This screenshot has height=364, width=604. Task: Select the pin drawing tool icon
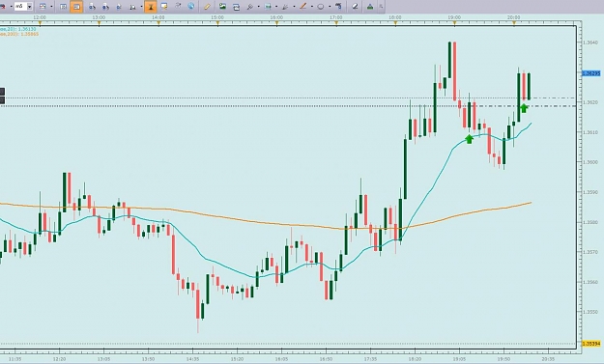coord(249,6)
